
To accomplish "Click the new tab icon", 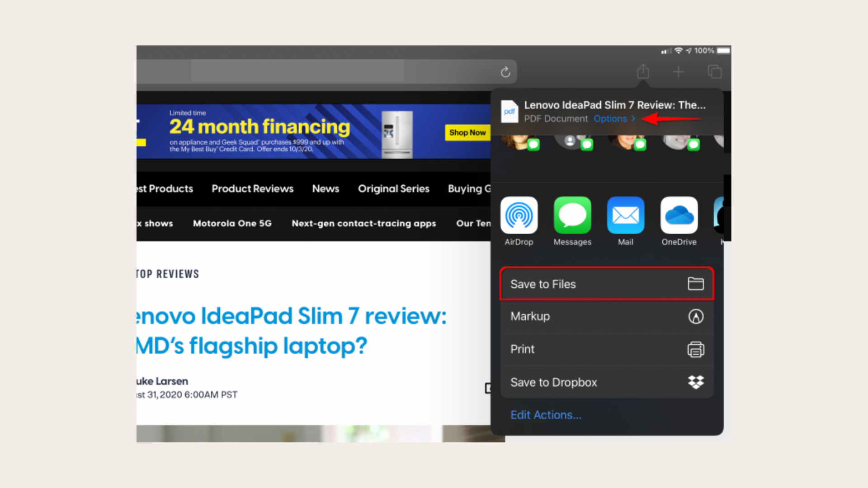I will click(x=679, y=71).
